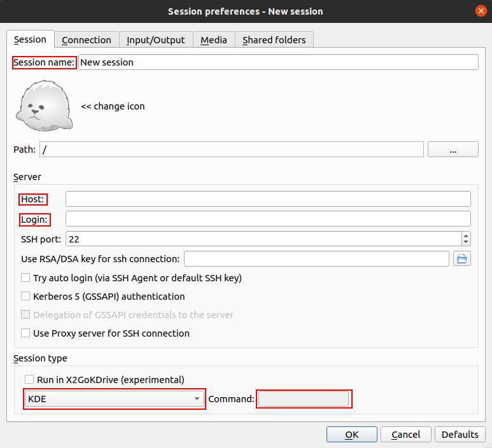The image size is (492, 448).
Task: Close the Session preferences dialog
Action: 481,11
